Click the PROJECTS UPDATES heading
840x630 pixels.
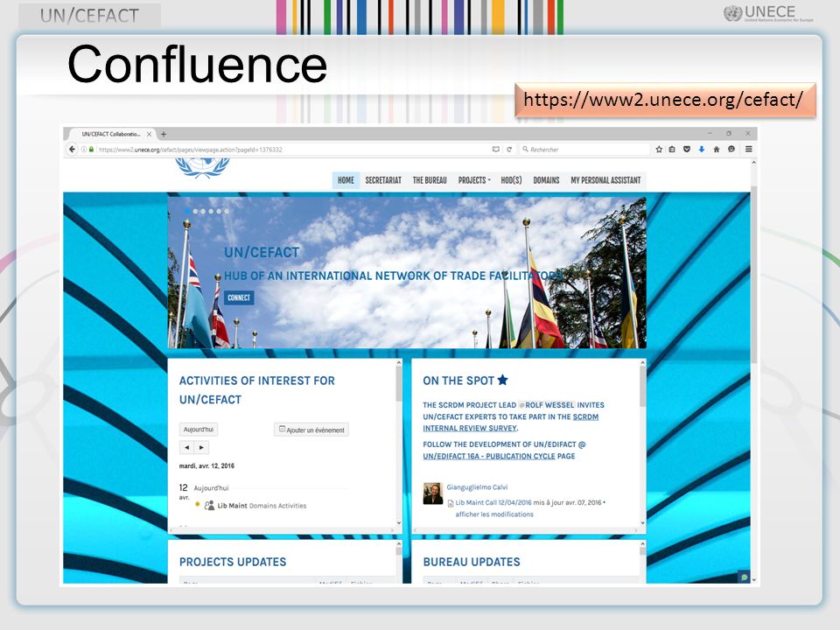pos(233,562)
